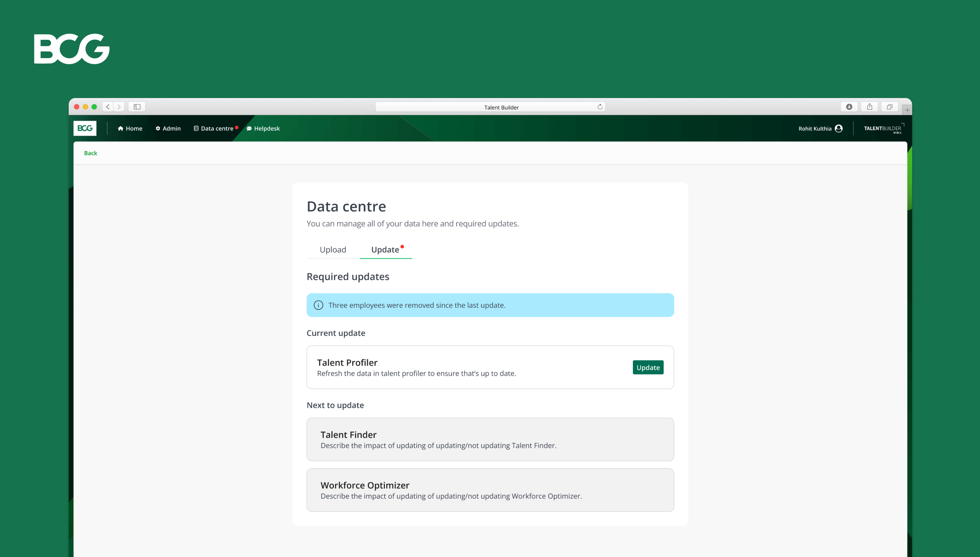Click Rohit Kulthia user avatar icon

click(x=838, y=129)
